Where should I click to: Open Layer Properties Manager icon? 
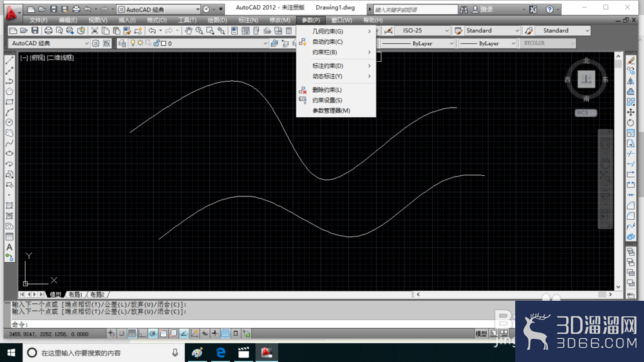122,43
